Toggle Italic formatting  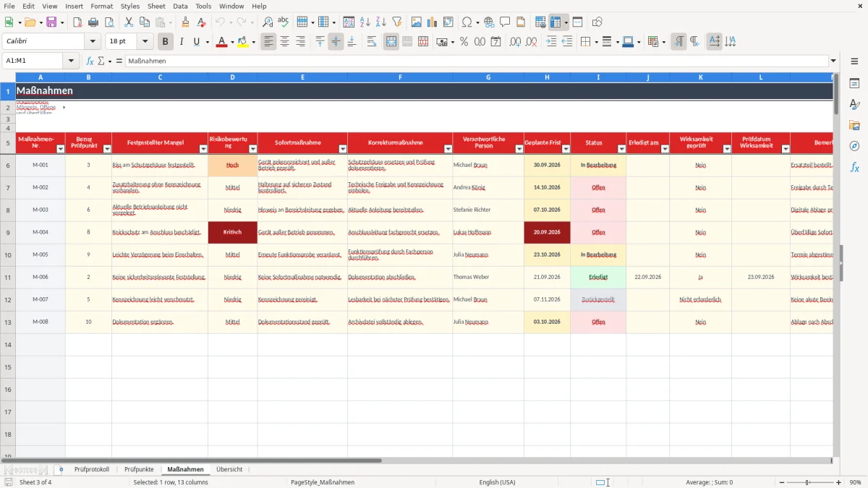[182, 42]
